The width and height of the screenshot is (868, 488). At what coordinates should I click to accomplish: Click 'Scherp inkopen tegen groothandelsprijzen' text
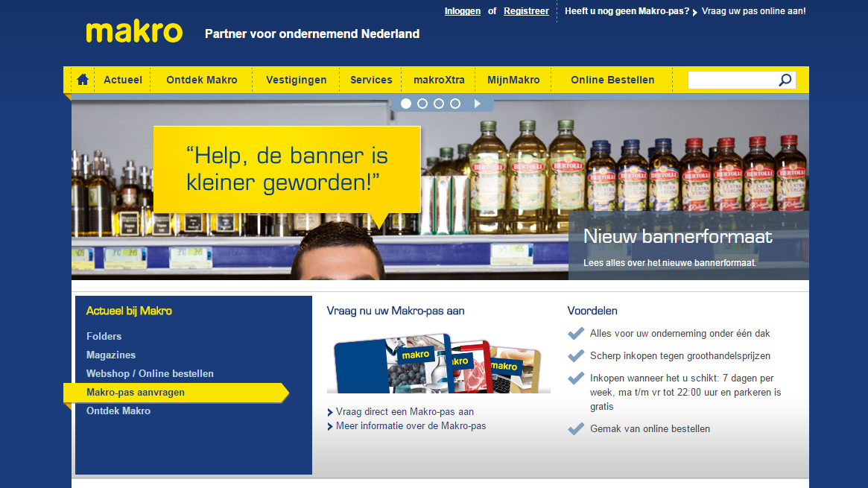click(679, 356)
